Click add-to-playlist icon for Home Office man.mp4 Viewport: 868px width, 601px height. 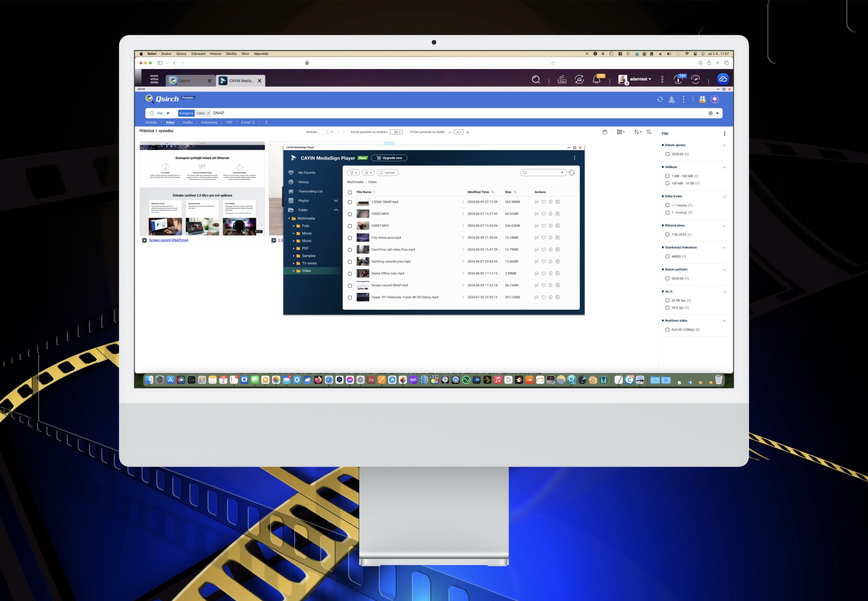(x=558, y=273)
